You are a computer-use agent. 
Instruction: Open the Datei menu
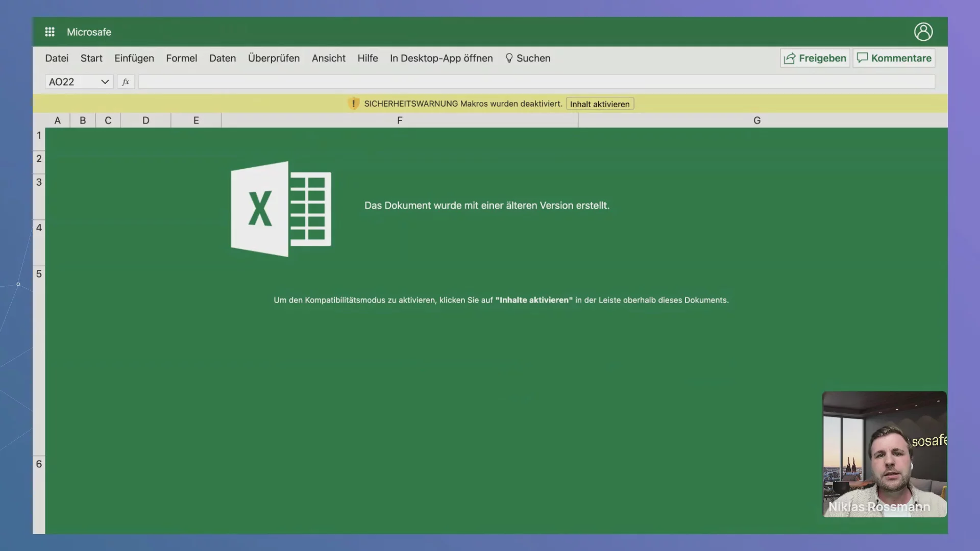57,58
